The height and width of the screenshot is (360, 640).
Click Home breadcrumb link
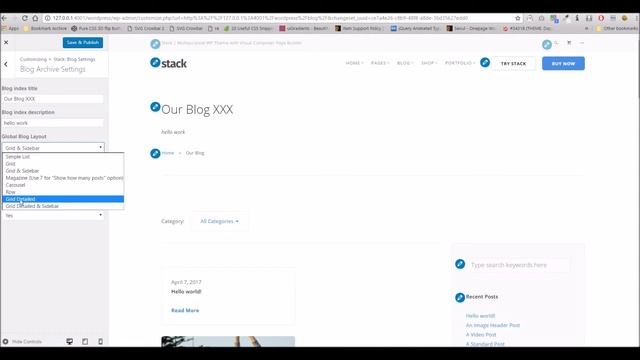click(168, 153)
